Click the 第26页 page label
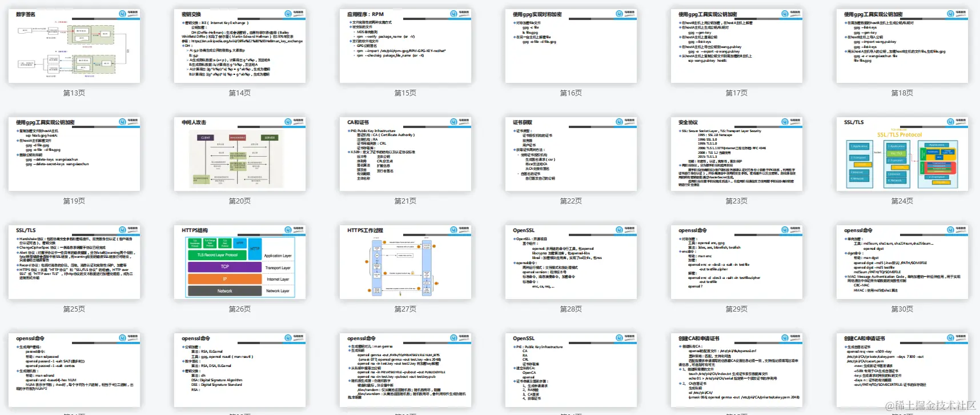The height and width of the screenshot is (415, 980). [x=240, y=309]
